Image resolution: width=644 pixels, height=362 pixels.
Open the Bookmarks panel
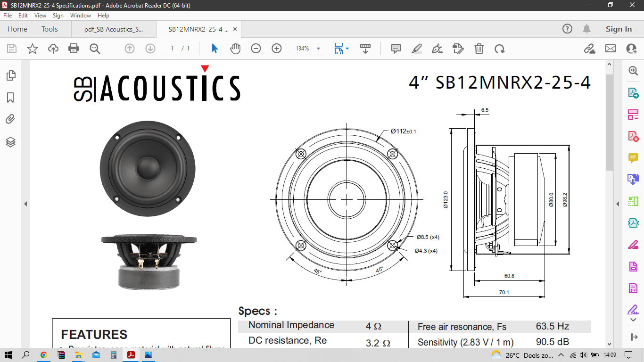10,98
